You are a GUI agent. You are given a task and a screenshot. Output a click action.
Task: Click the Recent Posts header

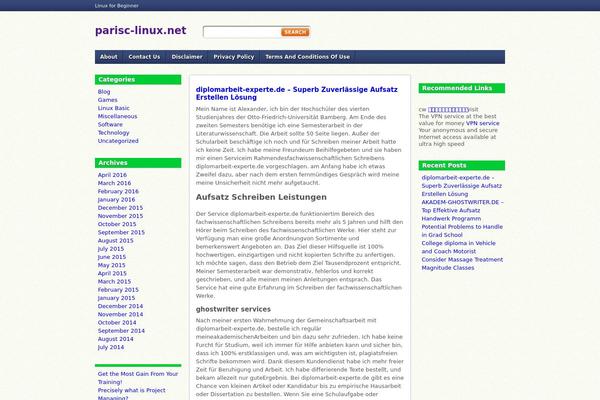point(461,165)
